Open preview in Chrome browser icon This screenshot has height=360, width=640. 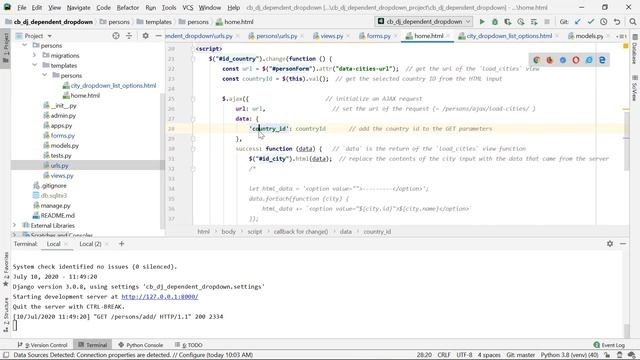(x=537, y=60)
